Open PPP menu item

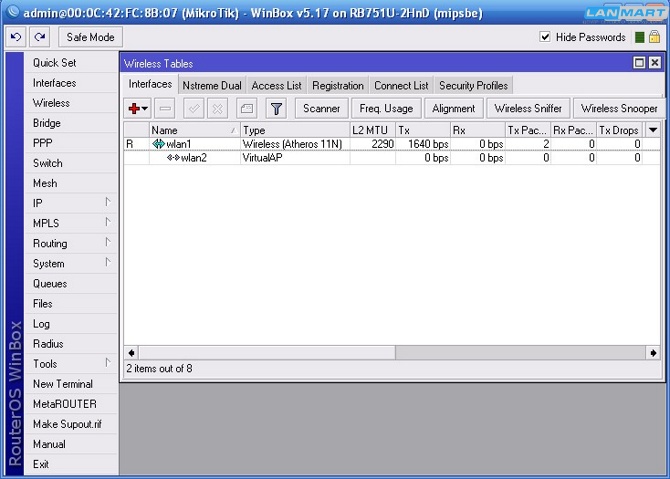(71, 143)
